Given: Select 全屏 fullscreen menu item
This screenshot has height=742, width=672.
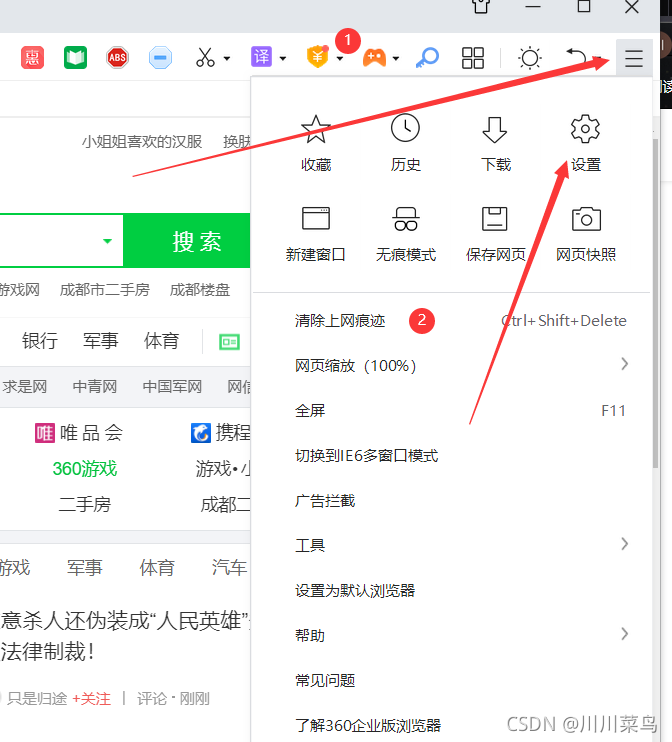Looking at the screenshot, I should tap(451, 410).
